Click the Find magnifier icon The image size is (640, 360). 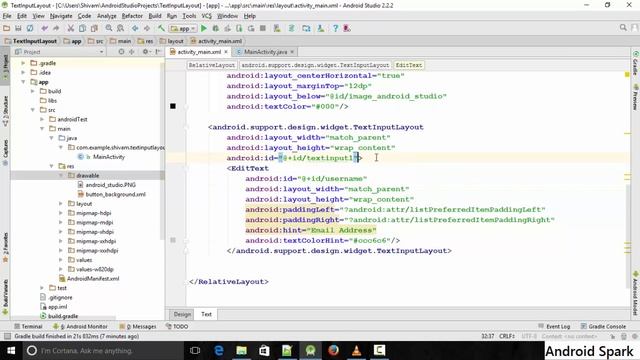[x=109, y=28]
